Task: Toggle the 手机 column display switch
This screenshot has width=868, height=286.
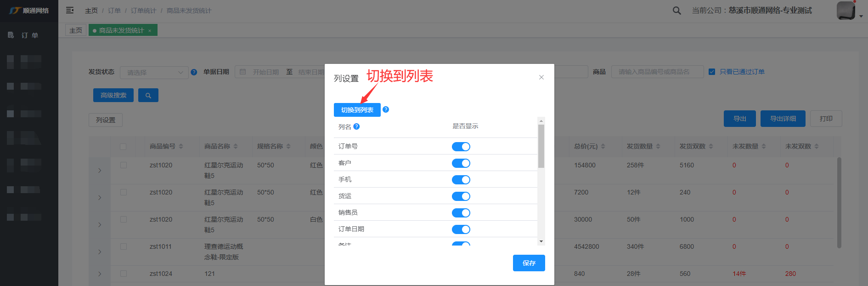Action: pyautogui.click(x=461, y=180)
